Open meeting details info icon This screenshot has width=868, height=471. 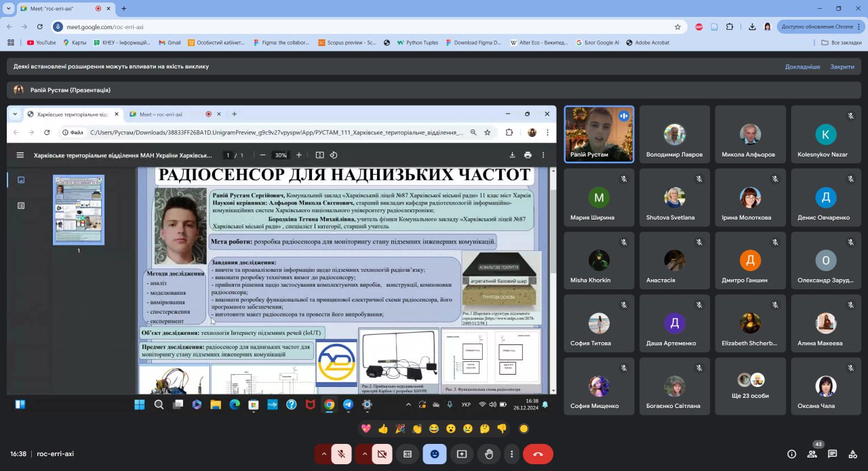click(791, 454)
